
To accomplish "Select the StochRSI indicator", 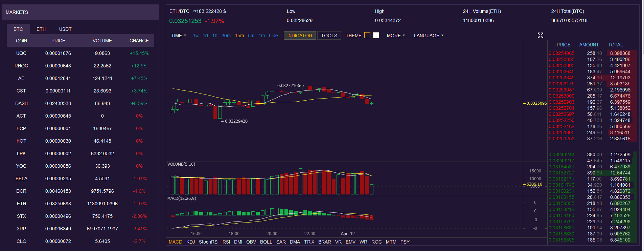I will 209,242.
